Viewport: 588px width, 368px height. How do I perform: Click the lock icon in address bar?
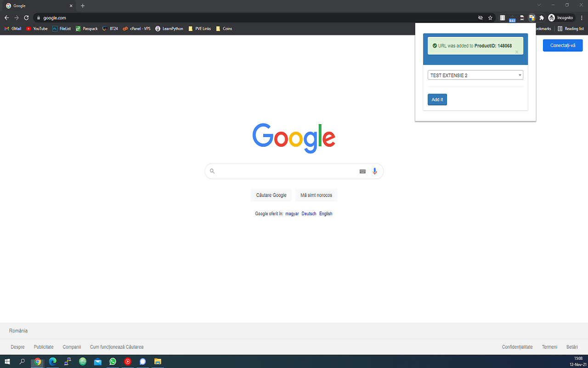pyautogui.click(x=39, y=18)
